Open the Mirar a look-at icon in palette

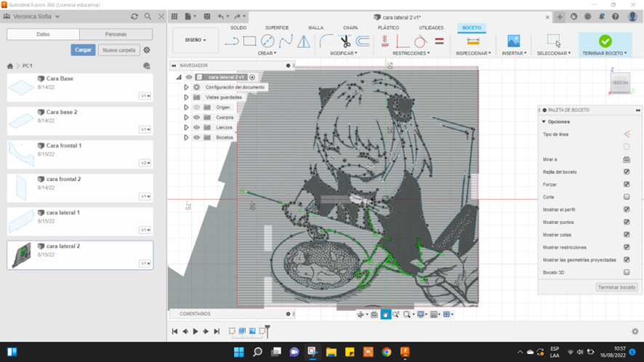click(627, 159)
